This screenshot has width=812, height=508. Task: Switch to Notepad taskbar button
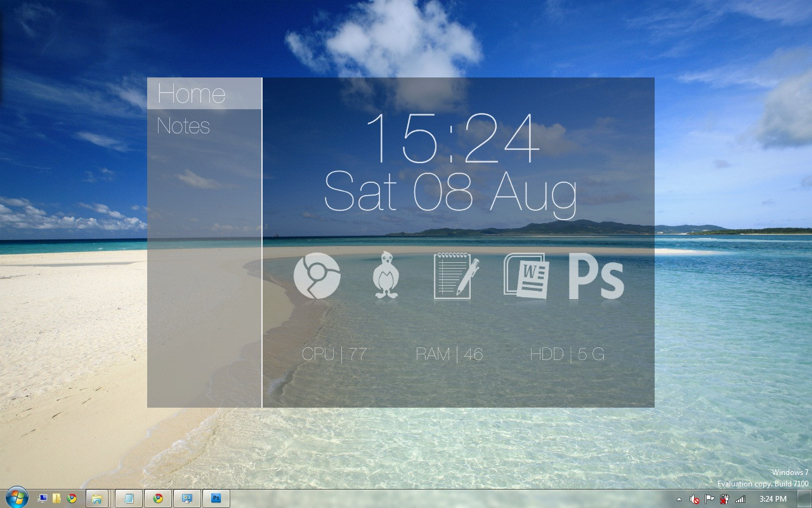click(129, 498)
